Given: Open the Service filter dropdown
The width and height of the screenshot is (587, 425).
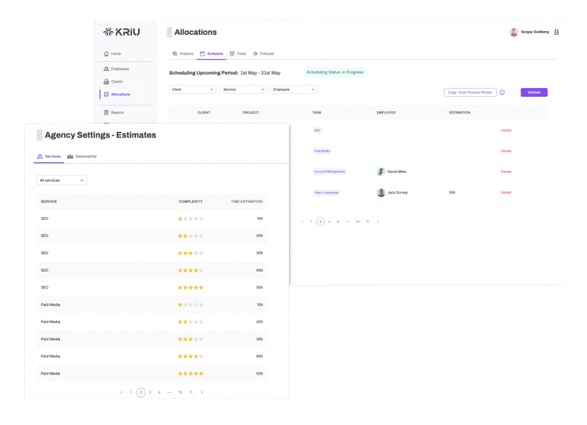Looking at the screenshot, I should point(244,89).
